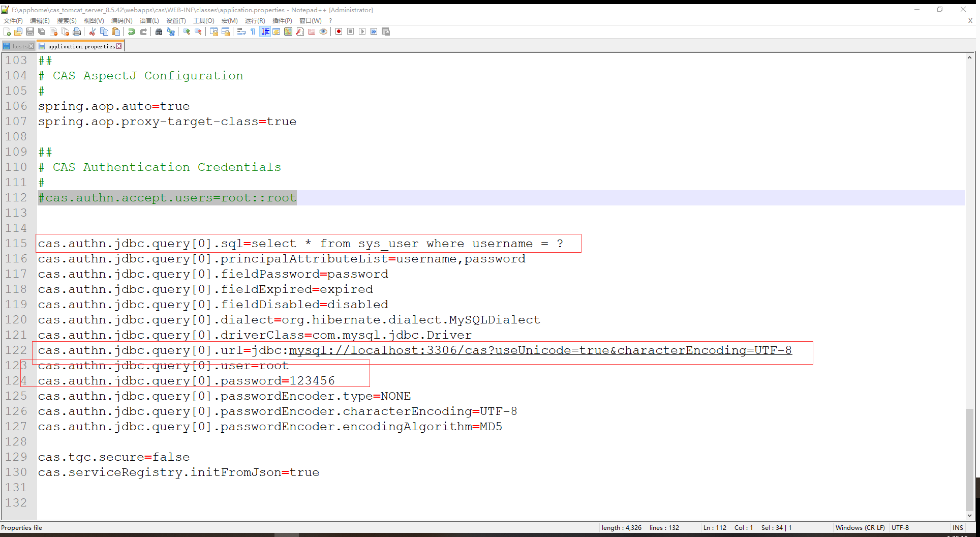This screenshot has height=537, width=980.
Task: Run macro multiple times icon
Action: 374,32
